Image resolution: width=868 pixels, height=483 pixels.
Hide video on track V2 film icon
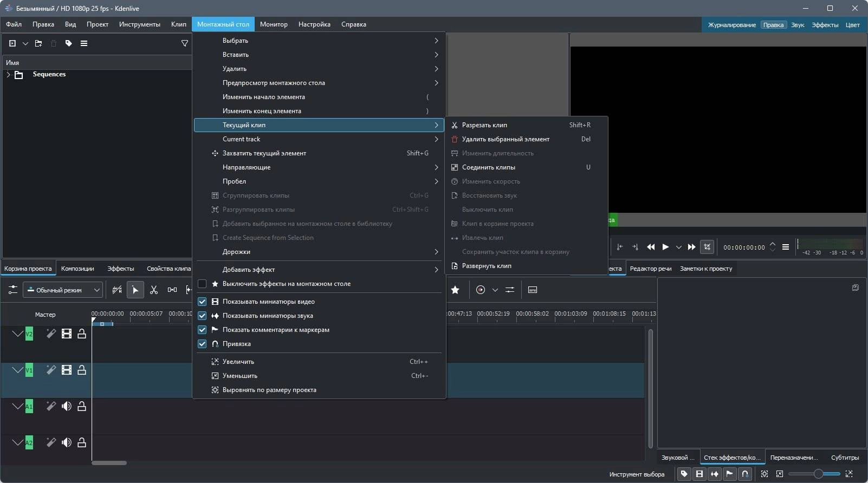click(67, 334)
